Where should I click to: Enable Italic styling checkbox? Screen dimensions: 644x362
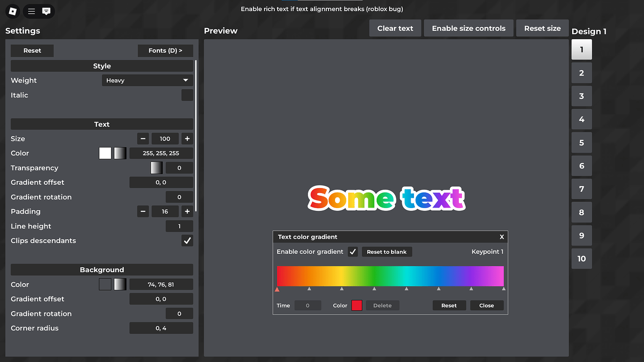tap(187, 95)
